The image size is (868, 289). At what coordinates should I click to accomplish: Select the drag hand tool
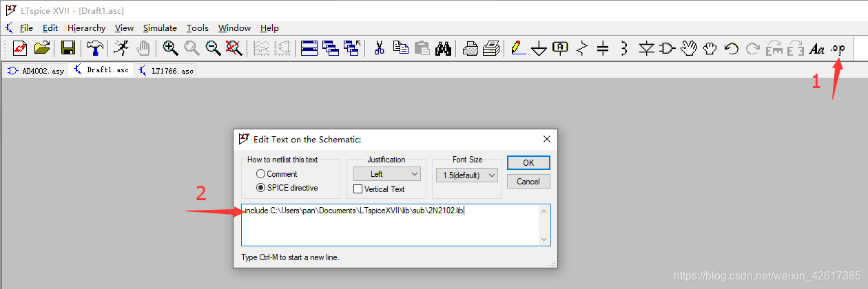(x=710, y=48)
